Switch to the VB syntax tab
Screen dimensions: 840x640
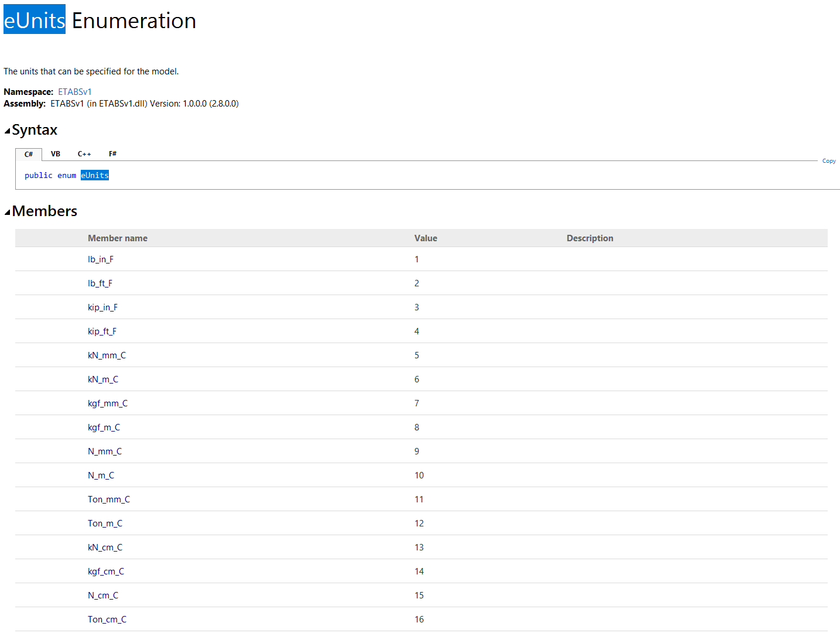(56, 154)
